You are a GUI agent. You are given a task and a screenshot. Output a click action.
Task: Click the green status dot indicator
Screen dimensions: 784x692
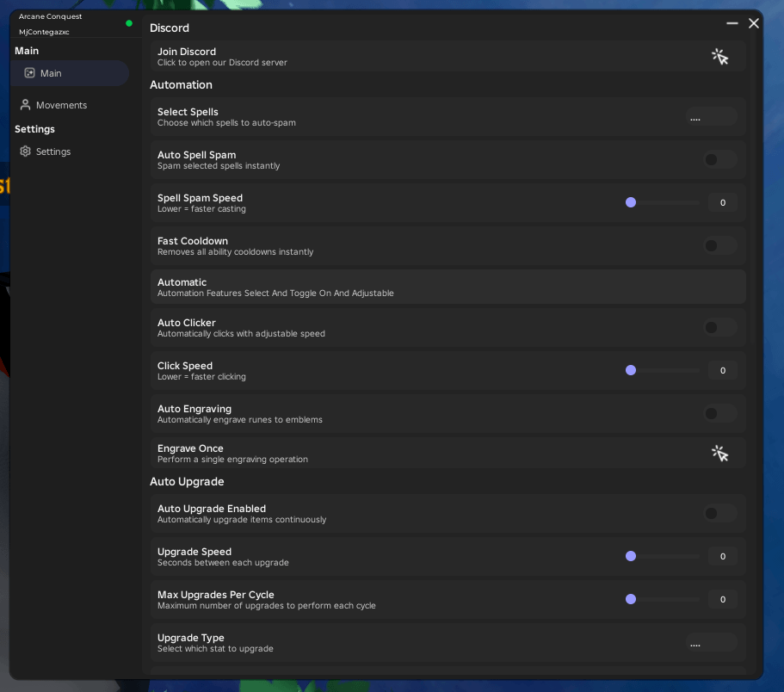coord(129,23)
